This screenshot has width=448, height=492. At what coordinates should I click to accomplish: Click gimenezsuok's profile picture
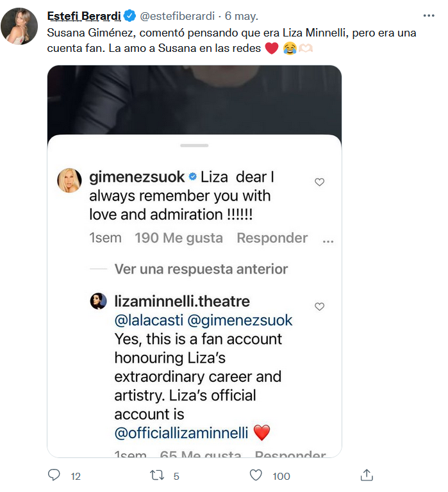click(x=69, y=181)
